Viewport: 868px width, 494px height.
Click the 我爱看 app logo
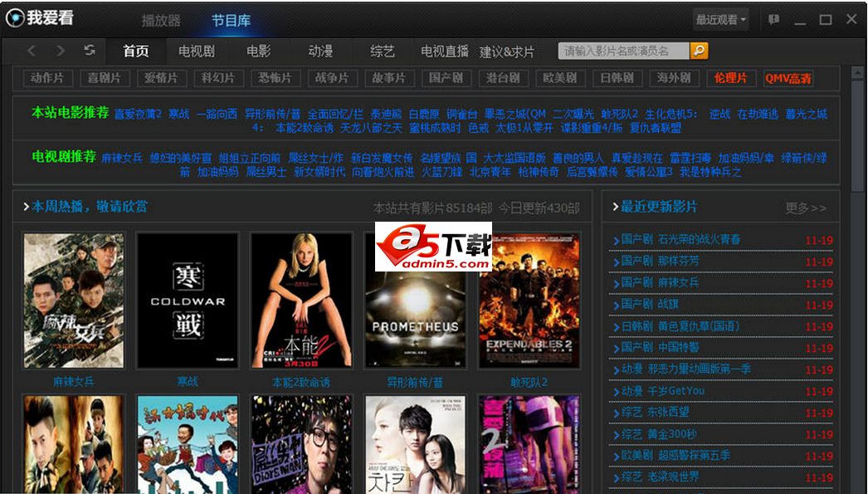(39, 17)
